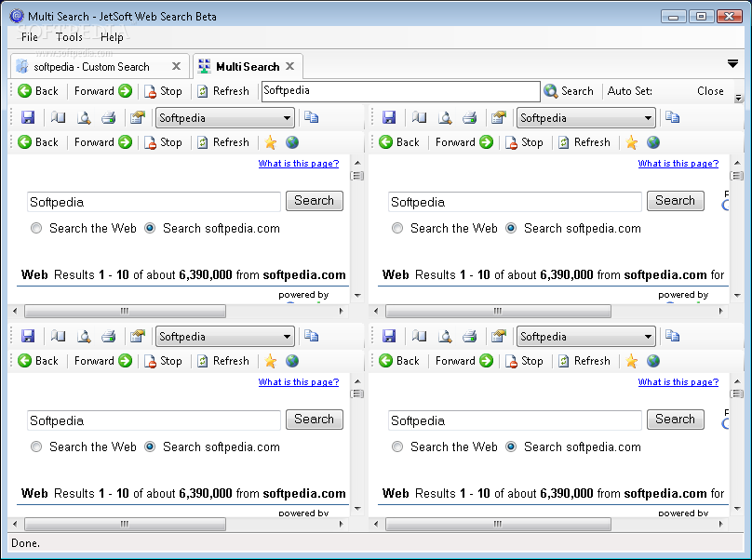
Task: Click the favorites star in the top-right pane
Action: (632, 142)
